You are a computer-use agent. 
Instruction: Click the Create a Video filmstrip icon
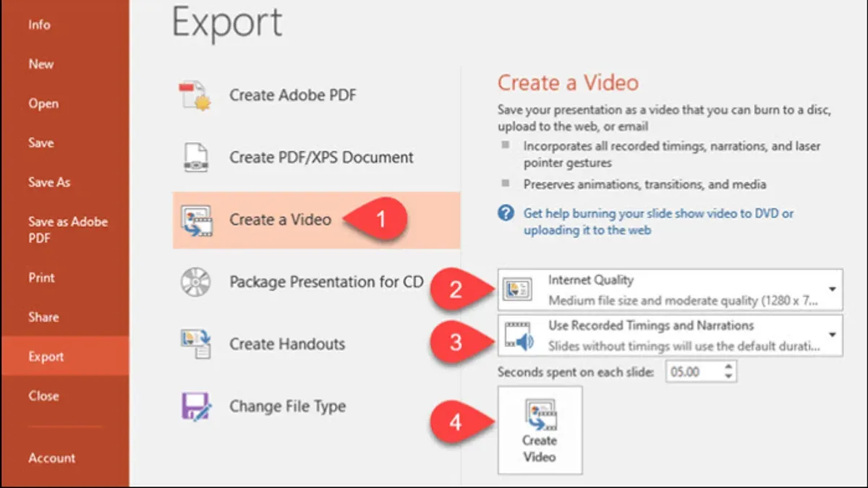195,220
